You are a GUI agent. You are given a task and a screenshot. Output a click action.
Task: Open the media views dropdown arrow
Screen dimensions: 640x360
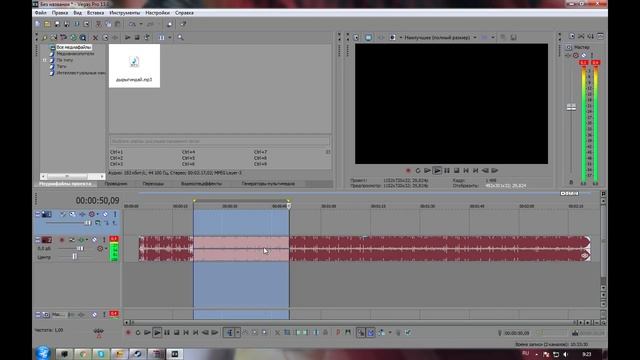click(170, 38)
